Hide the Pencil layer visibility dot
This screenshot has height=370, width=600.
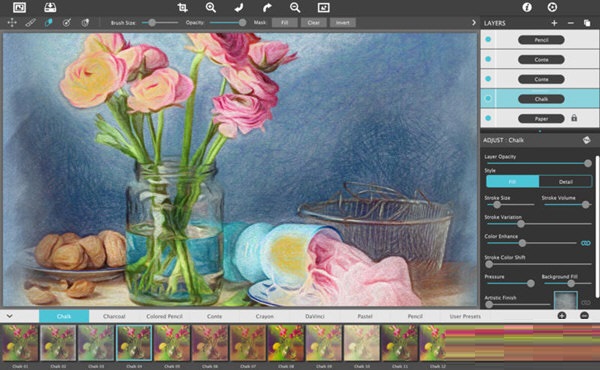(x=488, y=39)
